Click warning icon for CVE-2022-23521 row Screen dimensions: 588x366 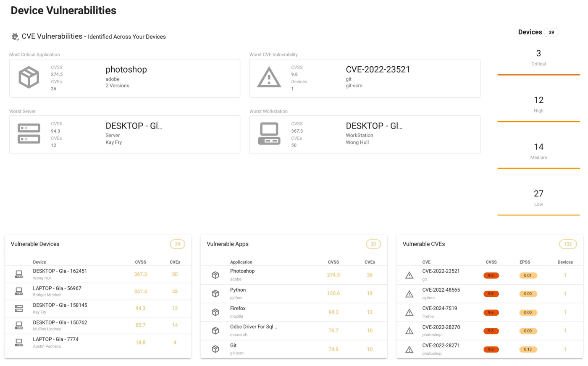tap(409, 275)
